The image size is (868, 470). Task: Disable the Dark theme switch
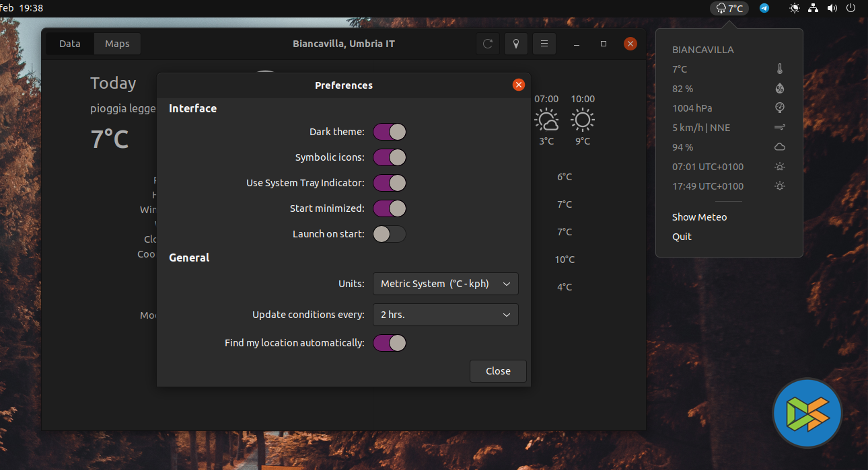[390, 132]
